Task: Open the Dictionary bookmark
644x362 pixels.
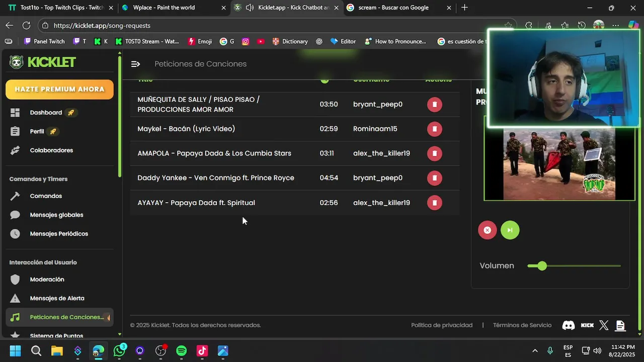Action: coord(290,41)
